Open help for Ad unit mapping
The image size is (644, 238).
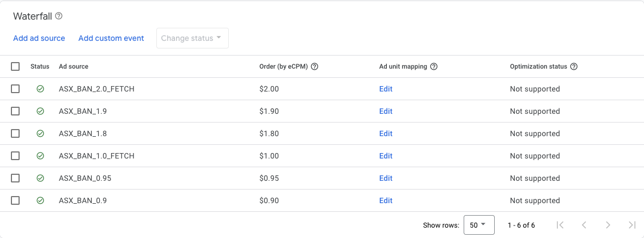click(x=434, y=66)
